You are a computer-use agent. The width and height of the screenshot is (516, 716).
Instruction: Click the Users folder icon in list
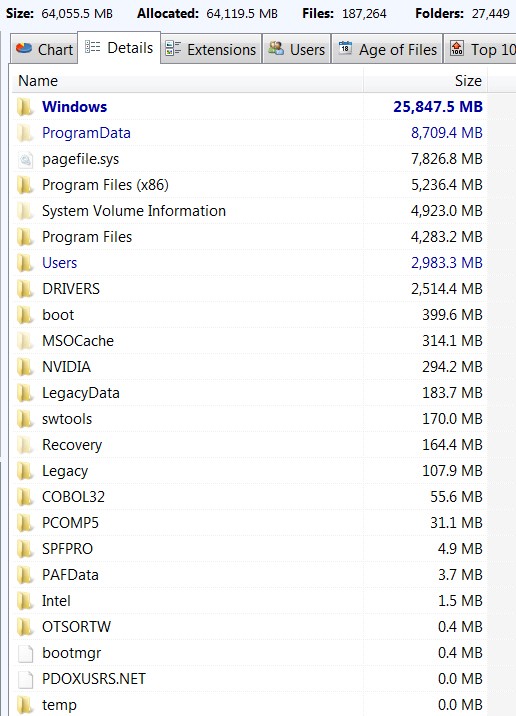[x=25, y=263]
